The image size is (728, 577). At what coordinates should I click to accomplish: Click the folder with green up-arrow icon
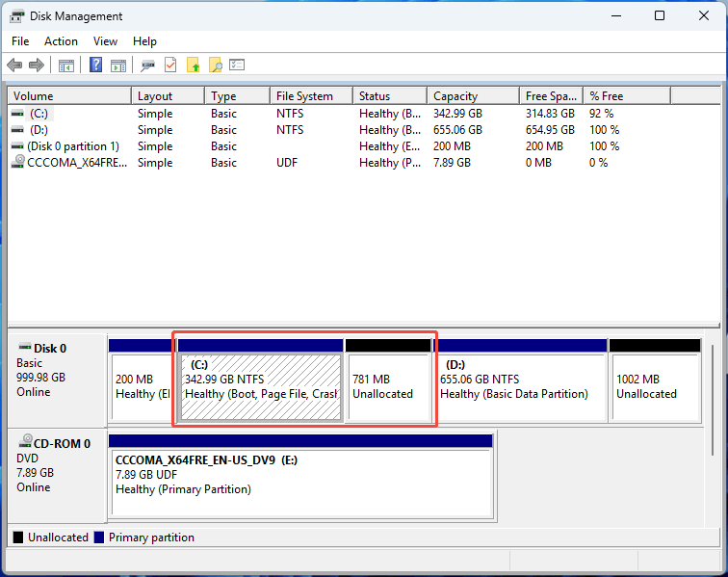193,66
